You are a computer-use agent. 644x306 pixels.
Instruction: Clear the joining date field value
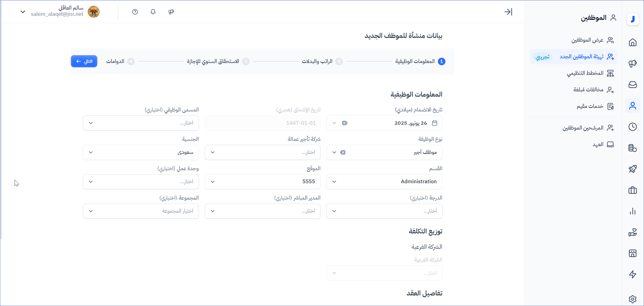(345, 123)
